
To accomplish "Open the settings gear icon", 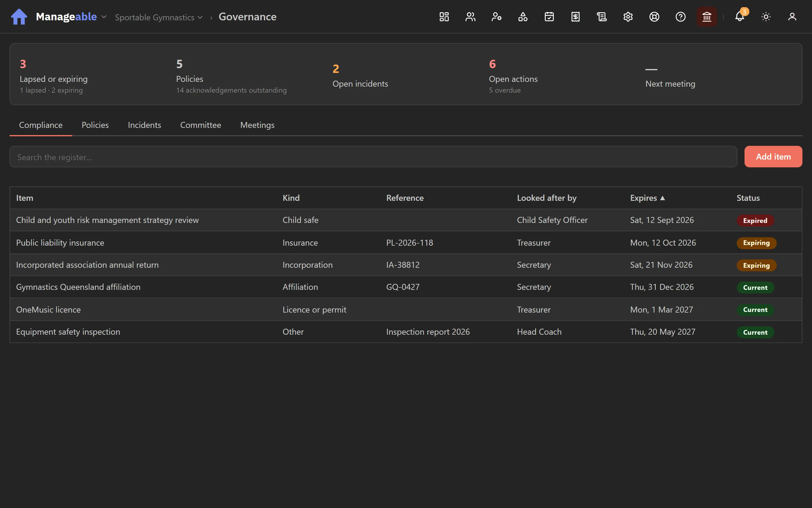I will pyautogui.click(x=628, y=17).
